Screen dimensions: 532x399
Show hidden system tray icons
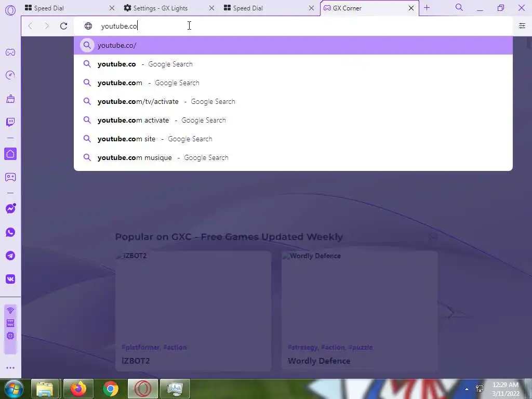467,389
